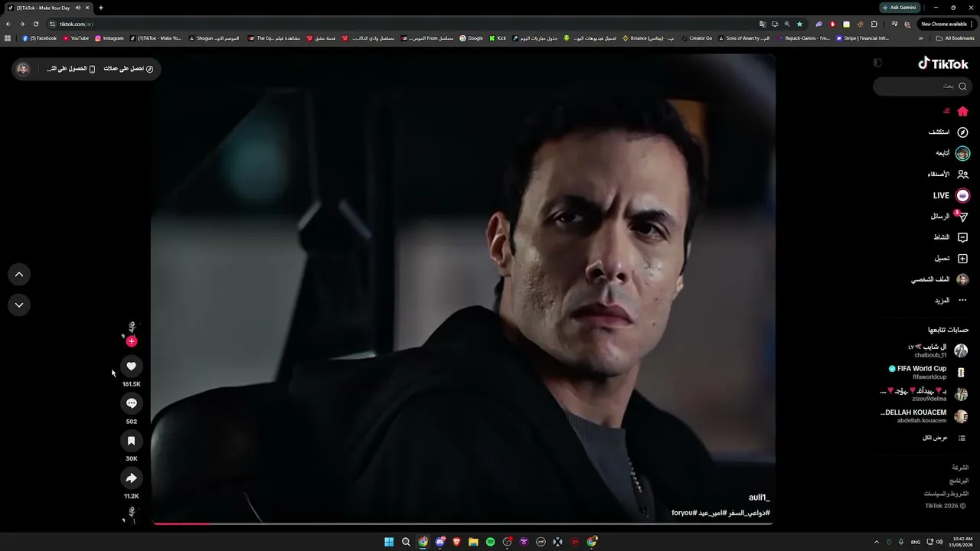
Task: Open the taskbar clock showing 10:42 AM
Action: click(x=959, y=542)
